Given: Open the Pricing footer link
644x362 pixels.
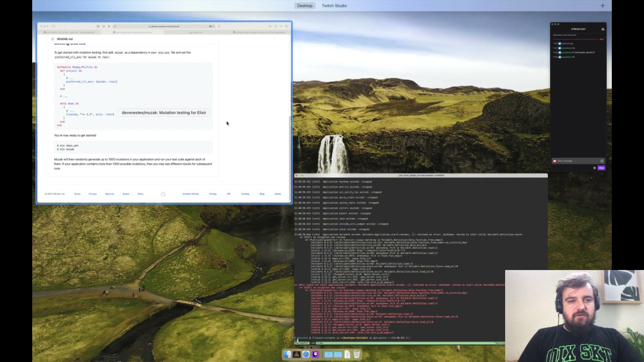Looking at the screenshot, I should pos(213,194).
